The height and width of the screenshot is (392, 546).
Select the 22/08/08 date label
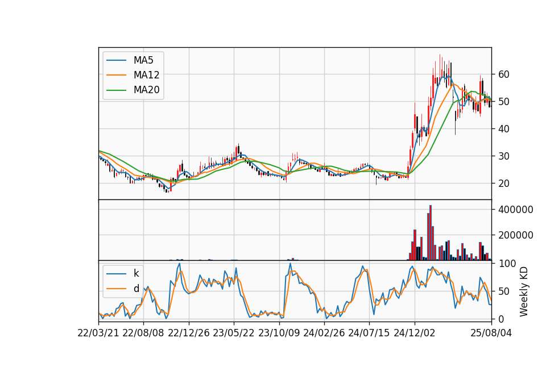(x=143, y=333)
